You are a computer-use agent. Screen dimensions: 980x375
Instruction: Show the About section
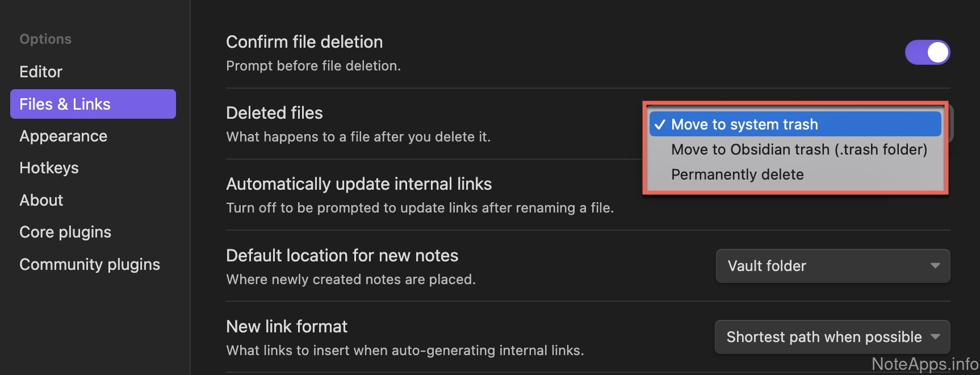(x=41, y=201)
